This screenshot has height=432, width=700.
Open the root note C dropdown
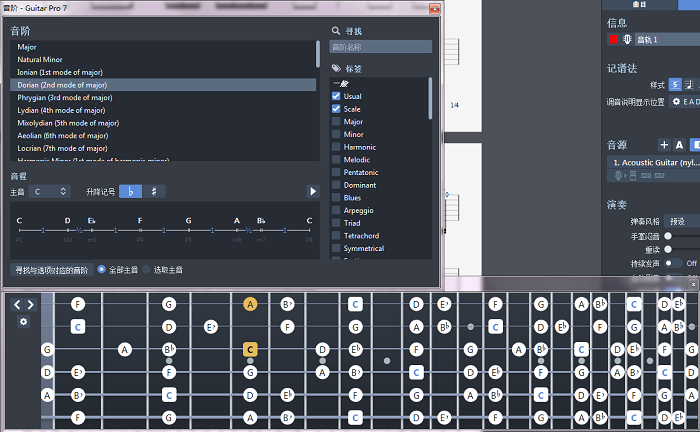click(x=50, y=191)
